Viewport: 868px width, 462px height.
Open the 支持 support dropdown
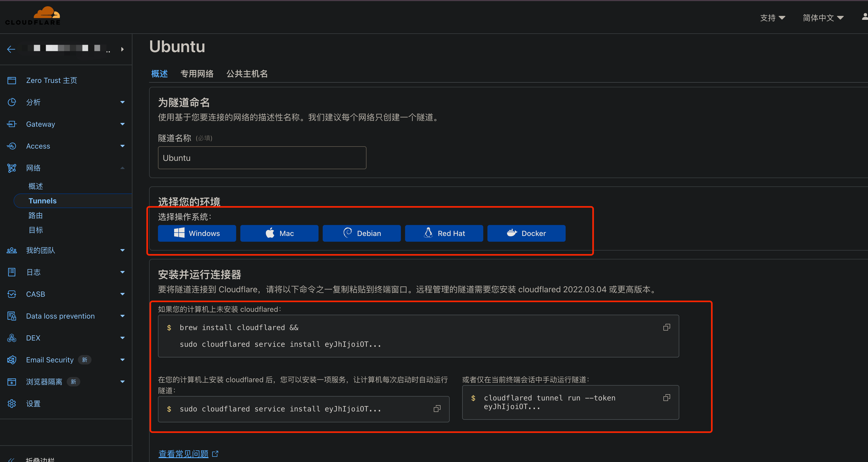[773, 18]
